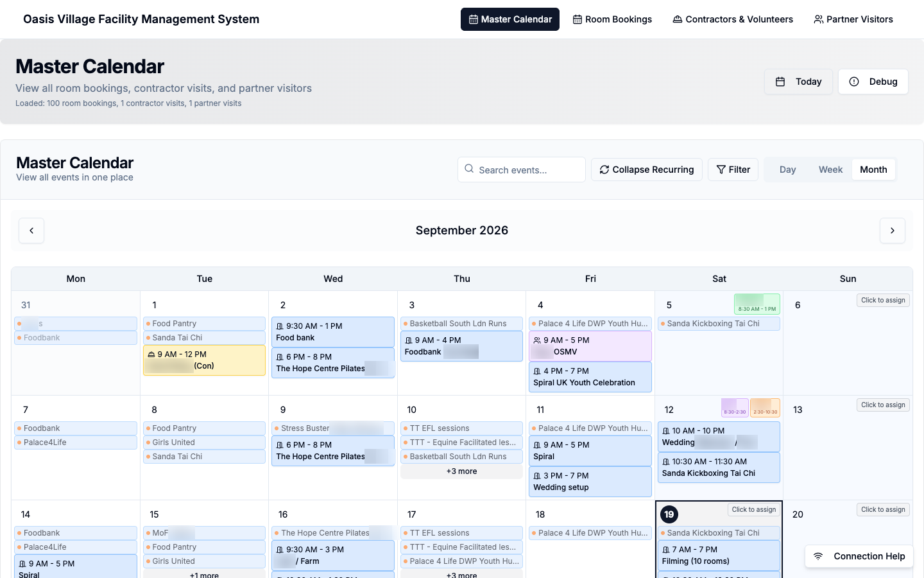Viewport: 924px width, 578px height.
Task: Click 'Click to assign' on Saturday 19
Action: tap(754, 509)
